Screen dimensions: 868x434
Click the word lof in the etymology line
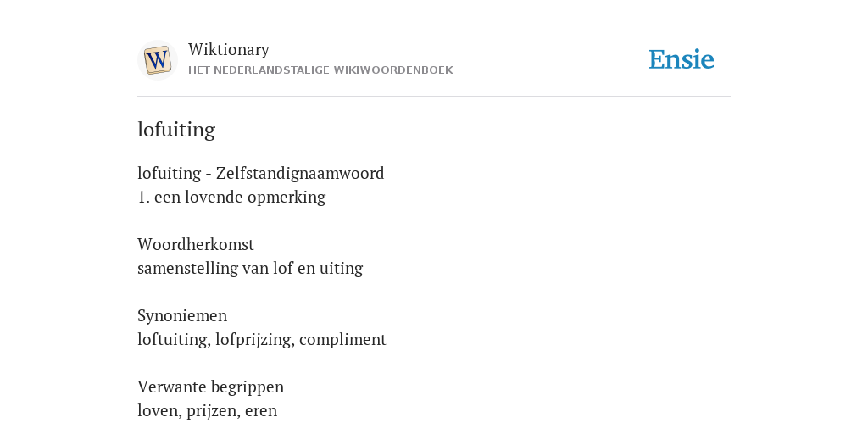point(283,268)
